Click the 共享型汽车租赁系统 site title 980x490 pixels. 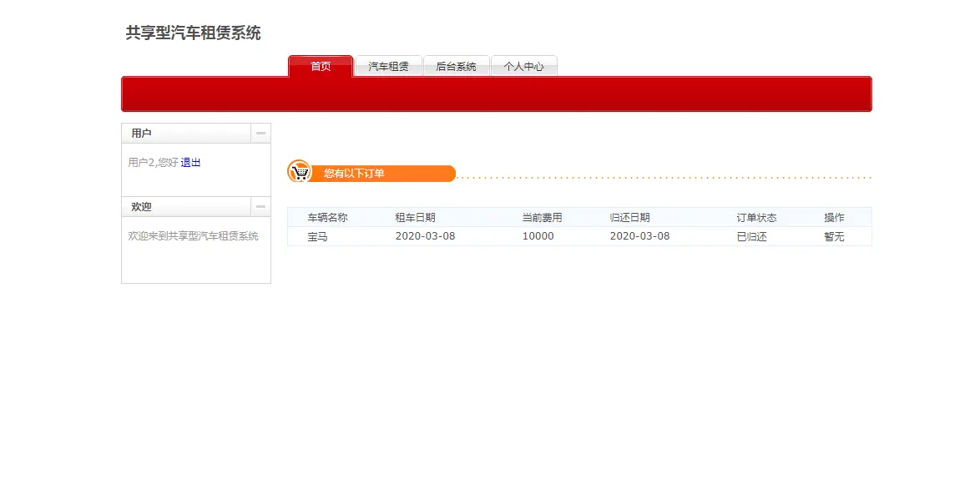click(193, 33)
